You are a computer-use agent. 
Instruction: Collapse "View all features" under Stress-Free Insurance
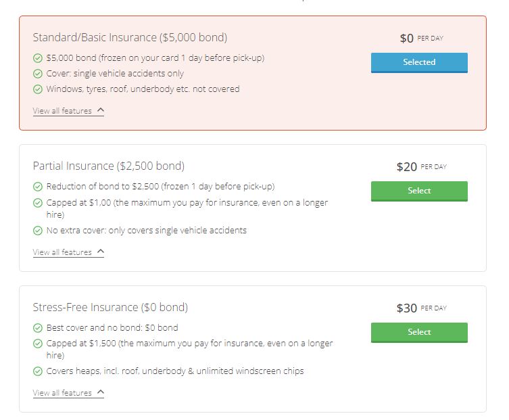(x=68, y=393)
